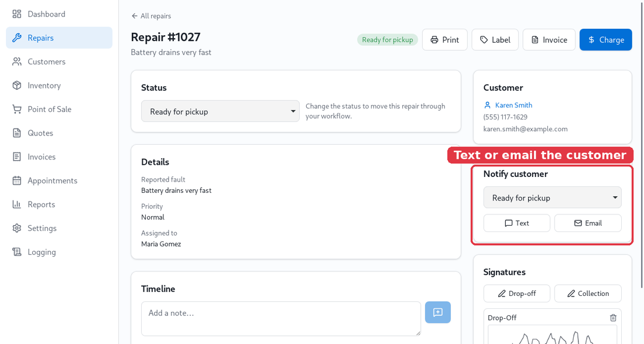Click the Point of Sale cart icon
Image resolution: width=644 pixels, height=344 pixels.
pos(17,110)
